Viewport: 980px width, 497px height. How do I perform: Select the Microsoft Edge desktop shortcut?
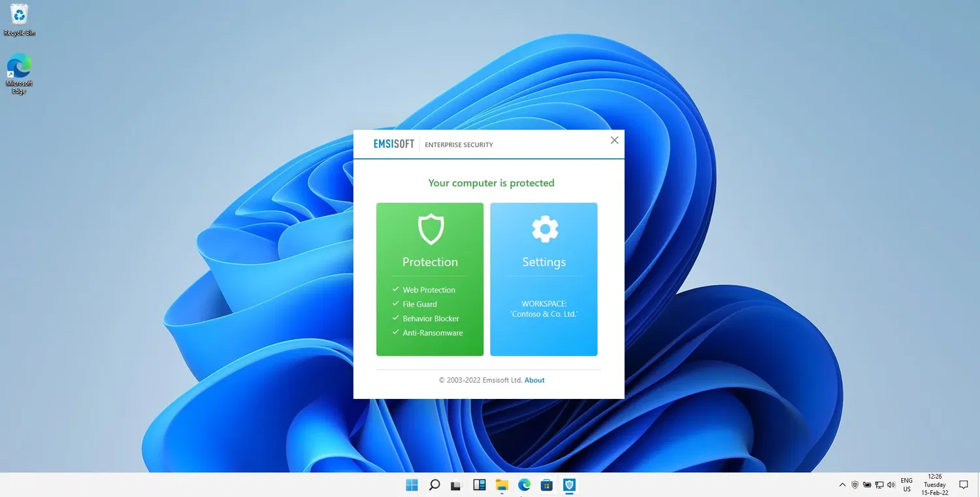point(19,74)
